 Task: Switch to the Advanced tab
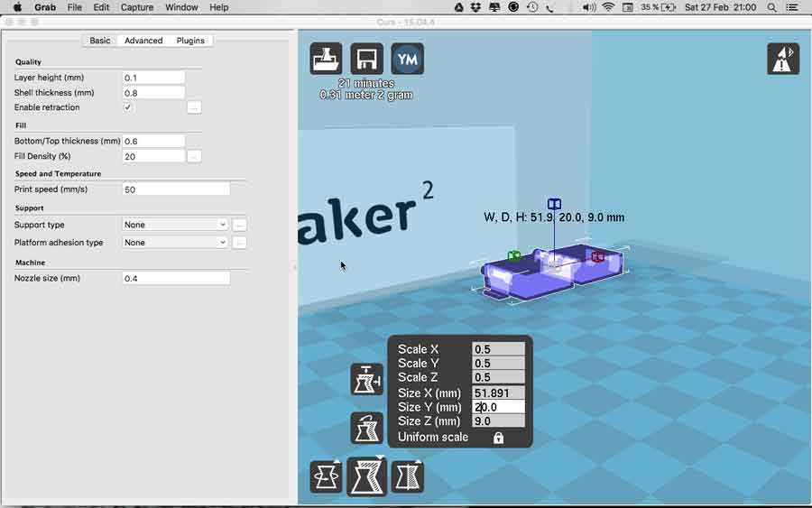click(143, 41)
